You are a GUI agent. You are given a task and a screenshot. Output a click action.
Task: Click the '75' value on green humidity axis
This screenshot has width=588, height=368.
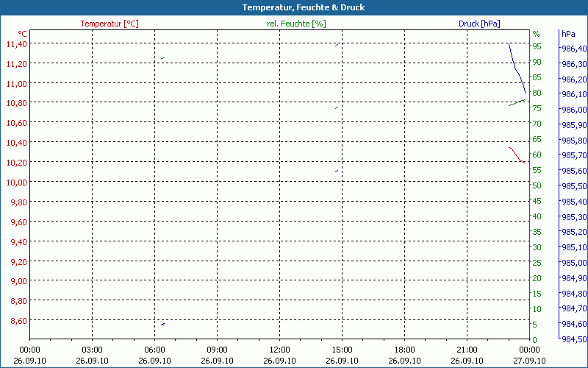[537, 108]
